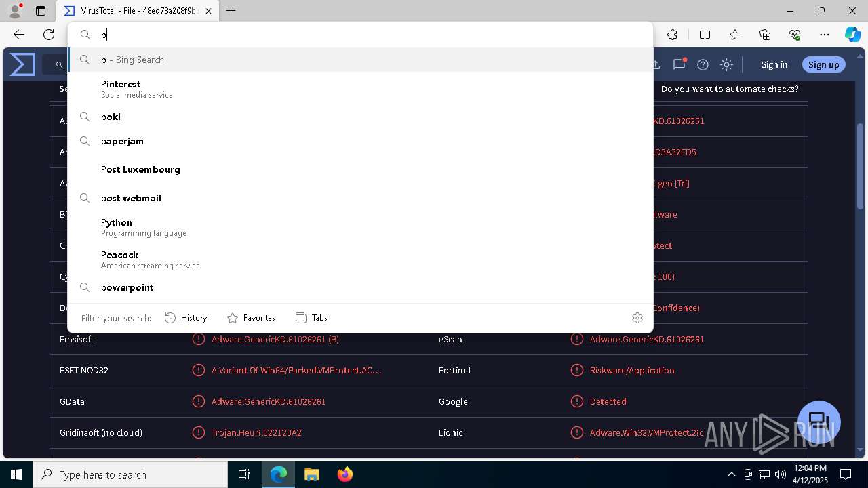This screenshot has width=868, height=488.
Task: Open the Windows notification center
Action: [846, 474]
